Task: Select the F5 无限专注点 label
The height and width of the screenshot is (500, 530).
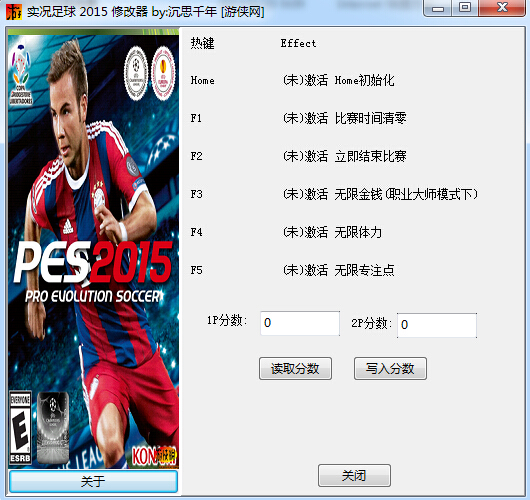Action: click(339, 270)
